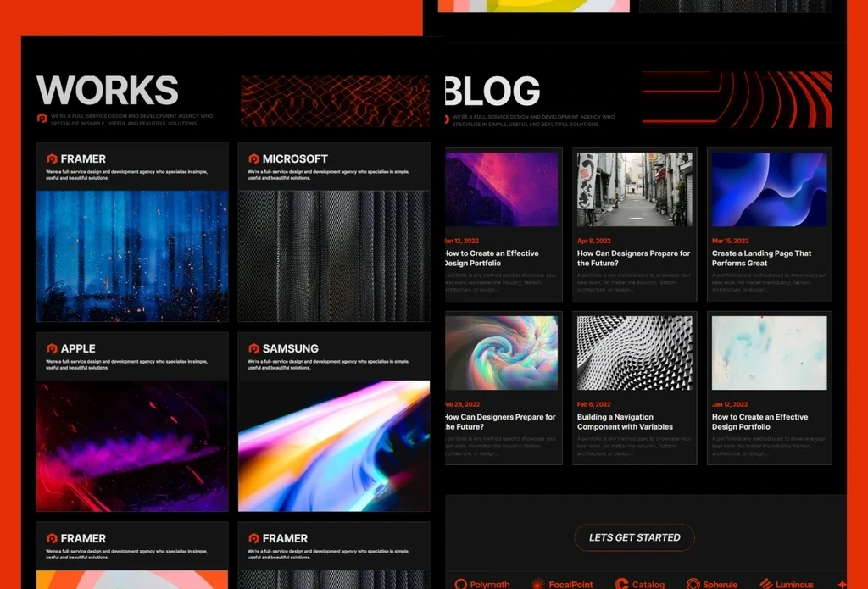Click the colorful light streak image in the Samsung card

[x=334, y=446]
